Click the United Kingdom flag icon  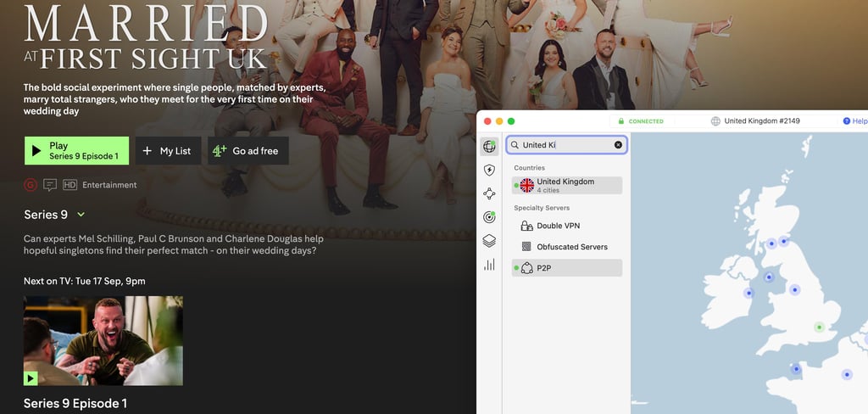coord(526,185)
